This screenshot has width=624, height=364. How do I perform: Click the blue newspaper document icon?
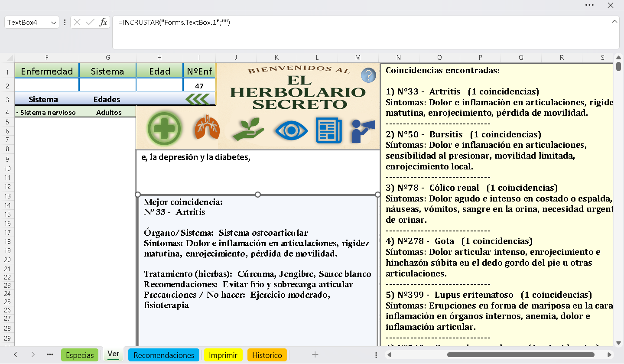[329, 130]
